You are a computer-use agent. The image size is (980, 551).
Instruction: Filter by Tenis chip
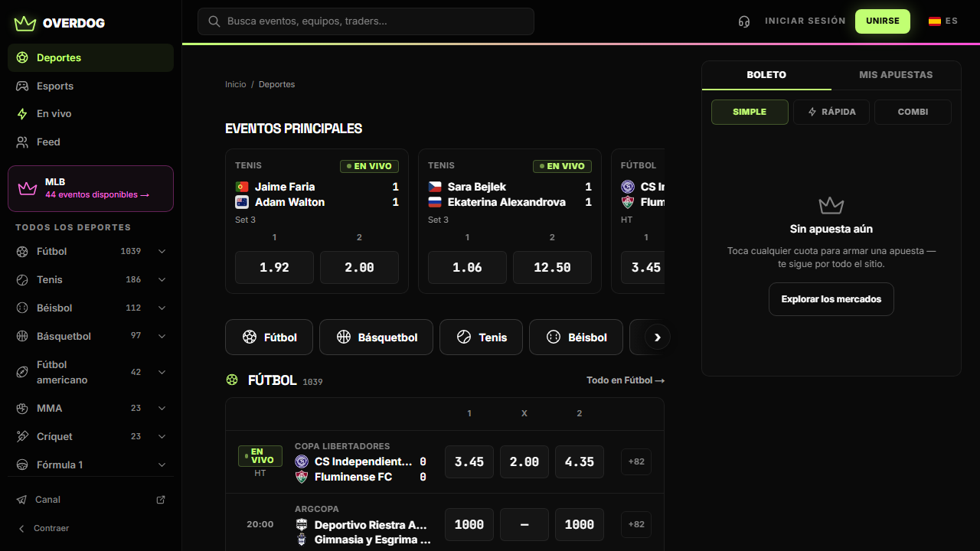click(481, 337)
